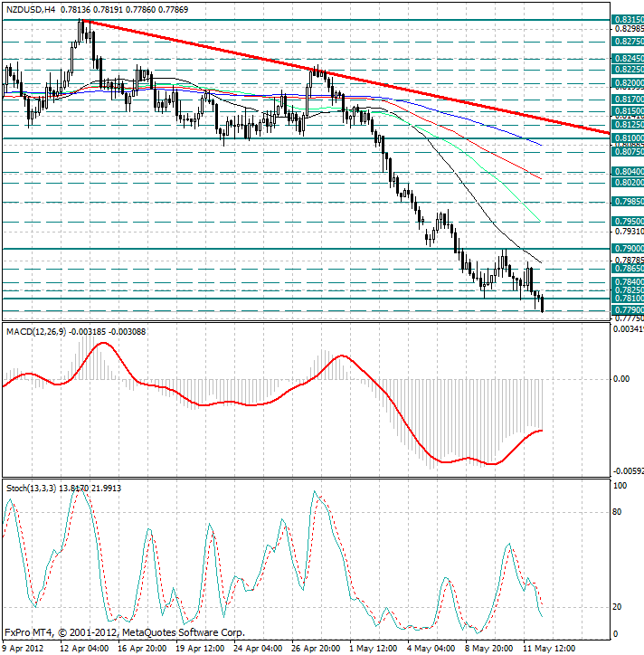644x655 pixels.
Task: Click the 0.8200 price axis label
Action: (x=628, y=82)
